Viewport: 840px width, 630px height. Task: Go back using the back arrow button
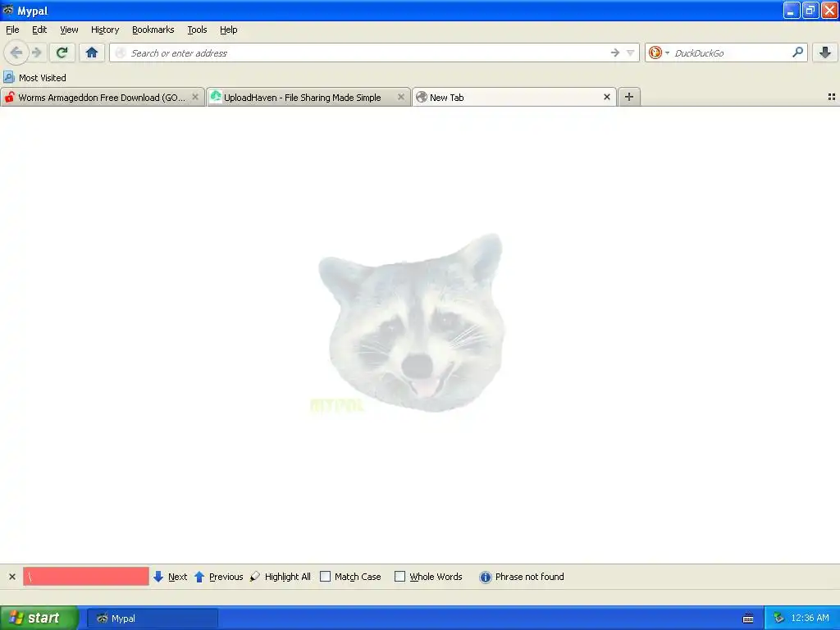click(16, 52)
